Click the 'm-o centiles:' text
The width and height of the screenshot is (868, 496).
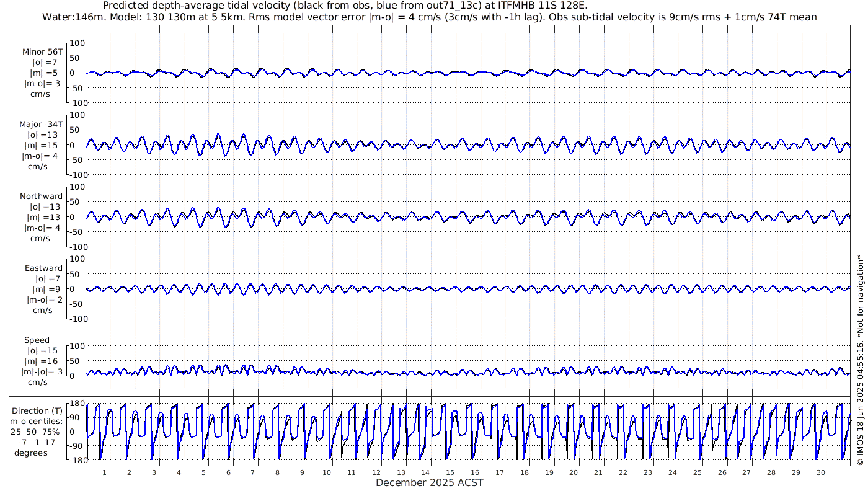tap(36, 421)
